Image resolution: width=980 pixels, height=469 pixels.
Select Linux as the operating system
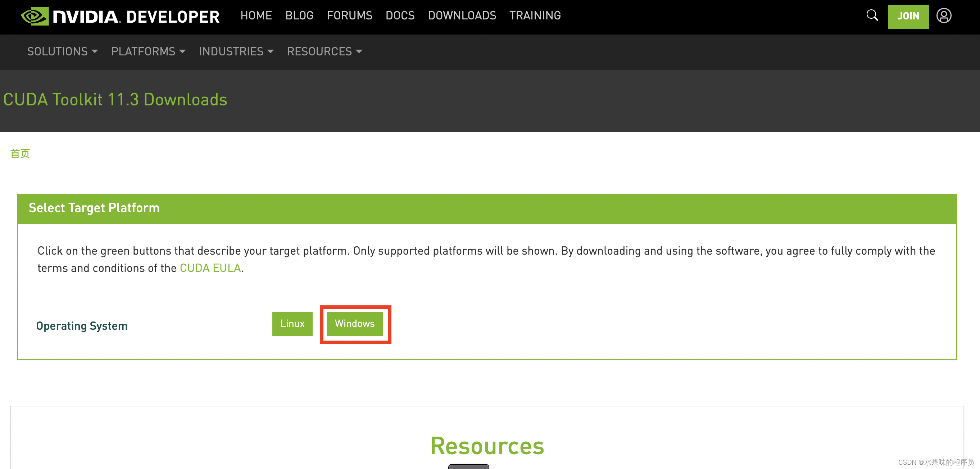[292, 324]
